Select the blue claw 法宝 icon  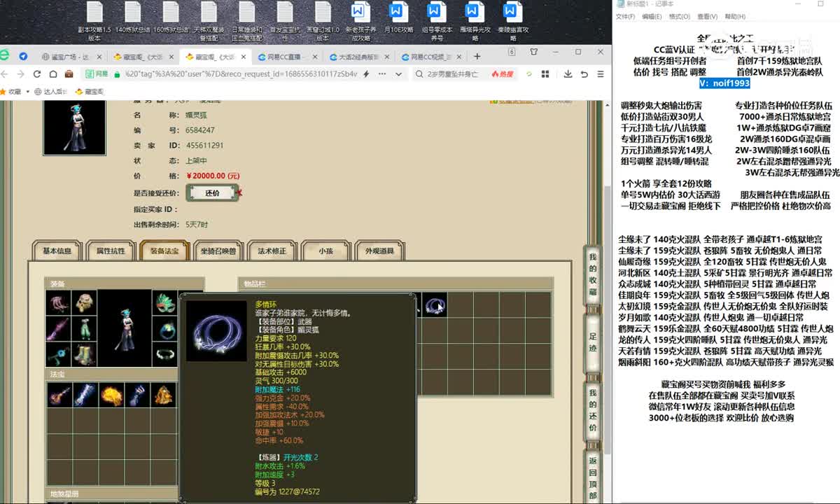138,395
